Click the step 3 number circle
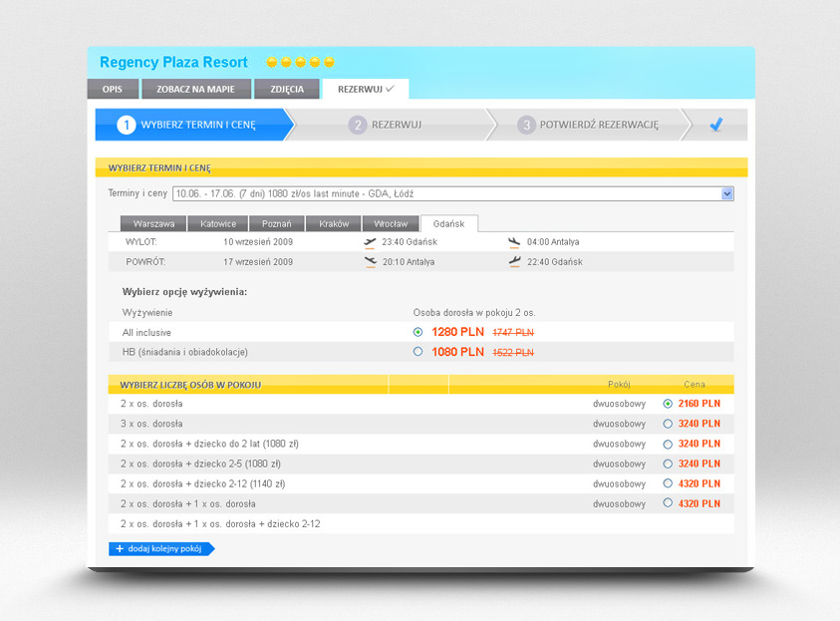 coord(526,125)
